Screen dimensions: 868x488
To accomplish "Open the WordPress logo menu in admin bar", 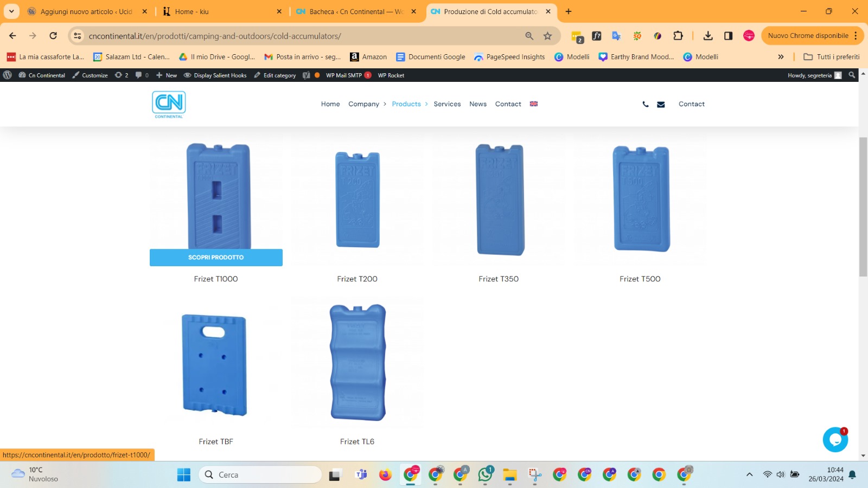I will point(8,75).
